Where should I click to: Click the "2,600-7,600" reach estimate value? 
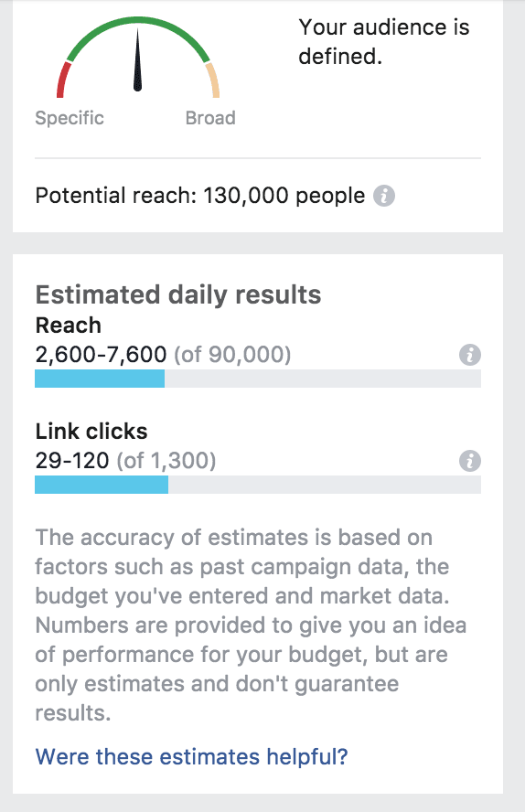tap(101, 355)
